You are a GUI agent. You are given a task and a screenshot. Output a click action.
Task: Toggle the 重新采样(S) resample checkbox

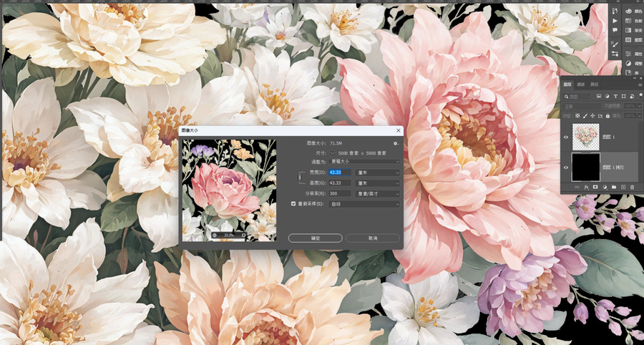coord(293,204)
